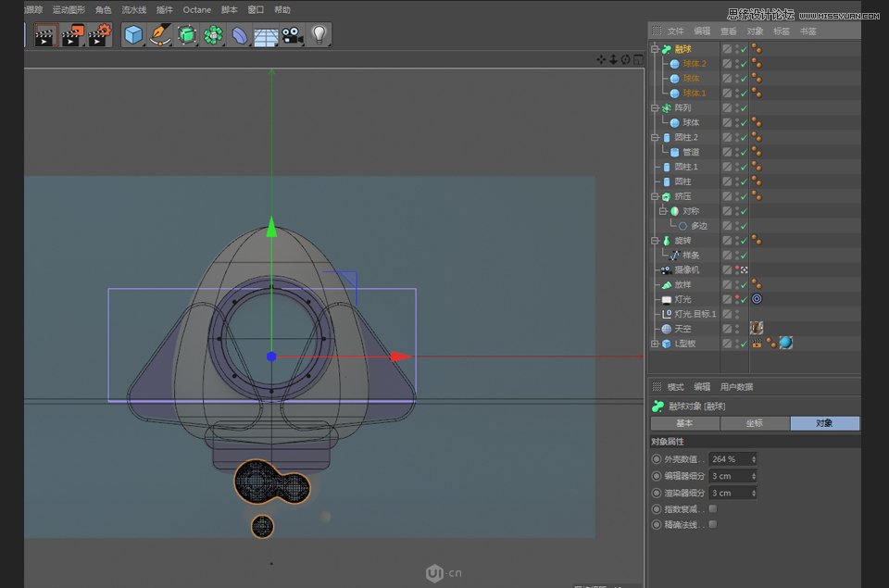Click the Camera icon in the toolbar
889x588 pixels.
(292, 35)
